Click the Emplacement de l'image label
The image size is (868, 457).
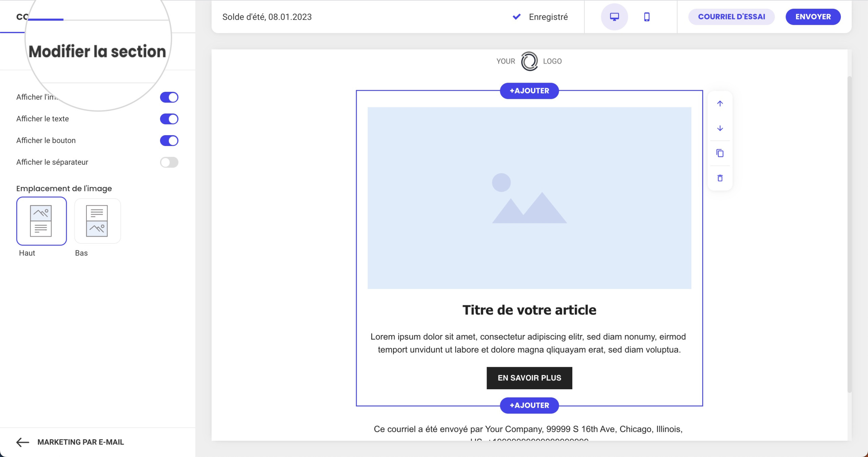[x=64, y=188]
